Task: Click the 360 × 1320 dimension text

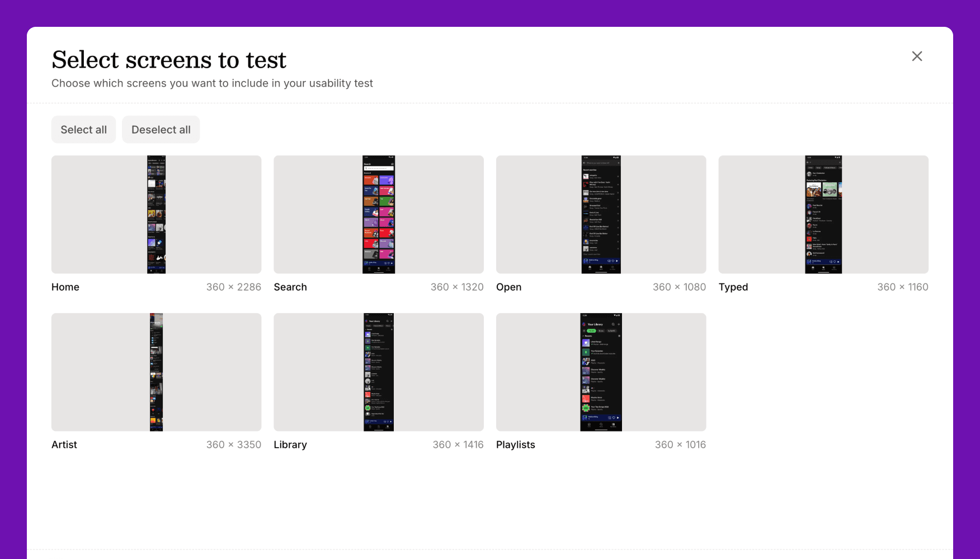Action: (x=457, y=287)
